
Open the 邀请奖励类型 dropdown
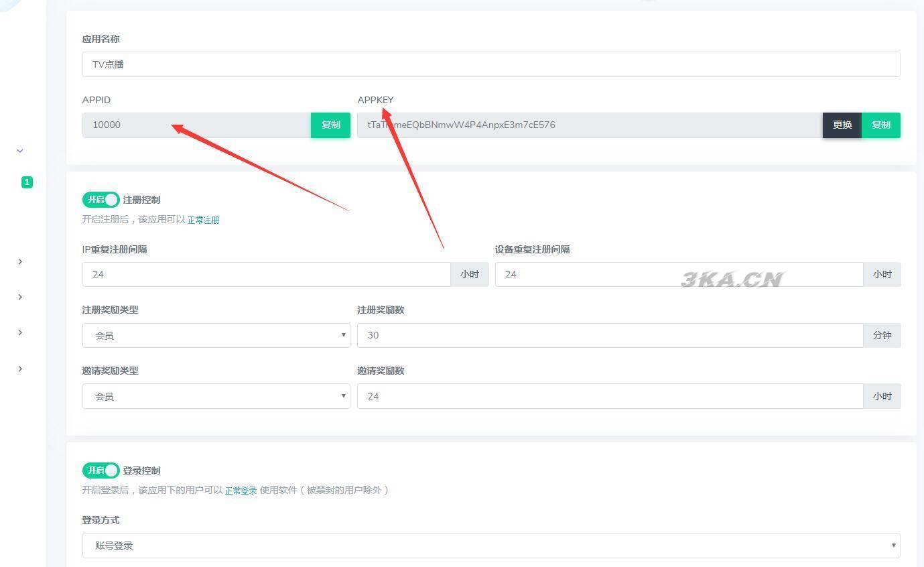(216, 396)
